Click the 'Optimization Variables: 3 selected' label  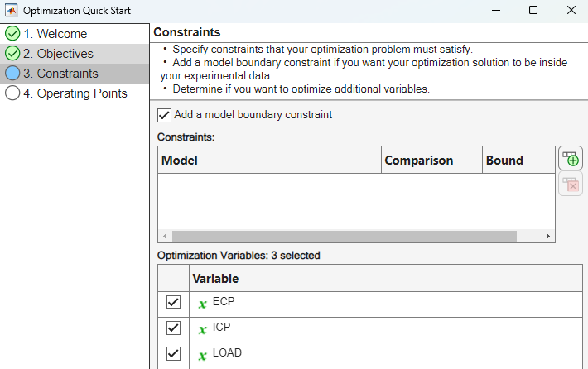(x=239, y=256)
